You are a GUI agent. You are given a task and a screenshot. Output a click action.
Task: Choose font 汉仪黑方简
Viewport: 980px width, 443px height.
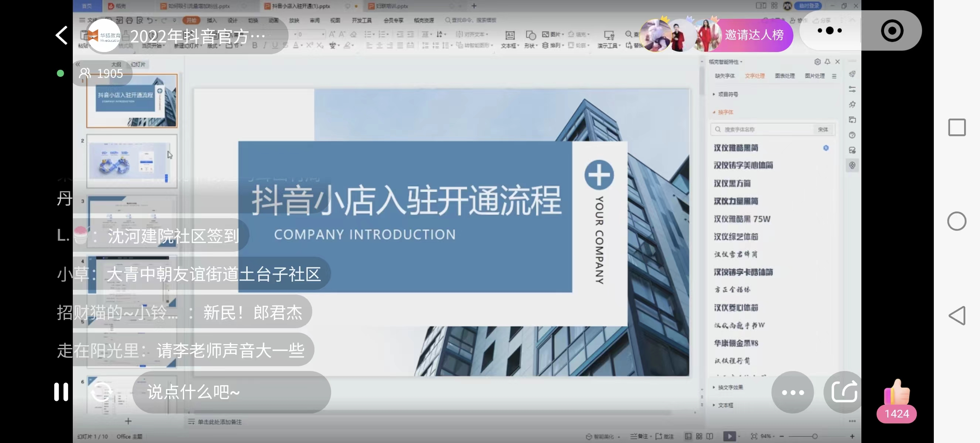tap(732, 183)
